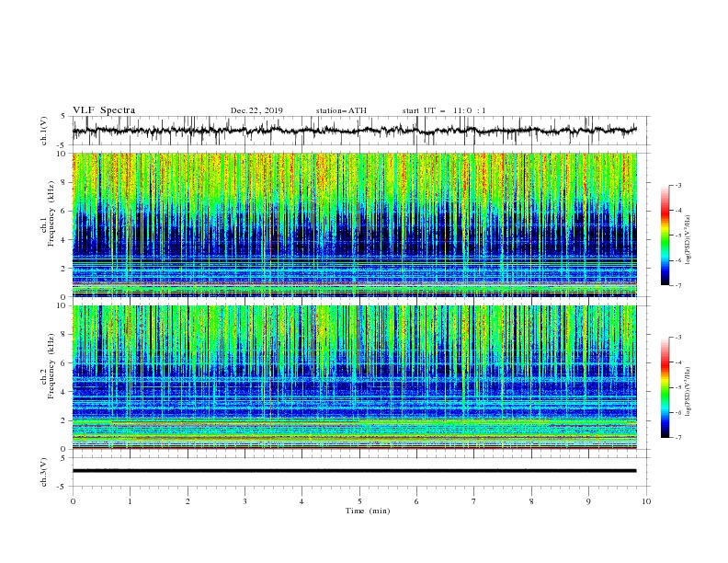The height and width of the screenshot is (563, 728).
Task: Click the "-3" tick of the lower color bar
Action: [x=678, y=338]
